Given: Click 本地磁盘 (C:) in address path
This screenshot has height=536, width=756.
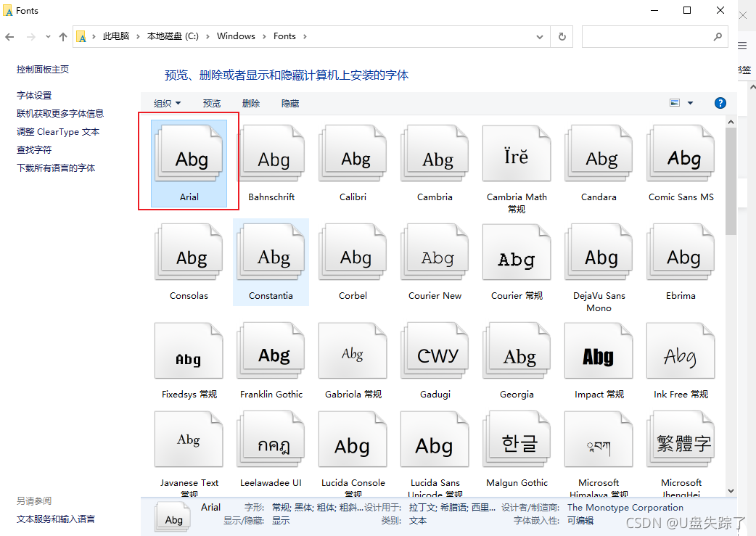Looking at the screenshot, I should 173,36.
